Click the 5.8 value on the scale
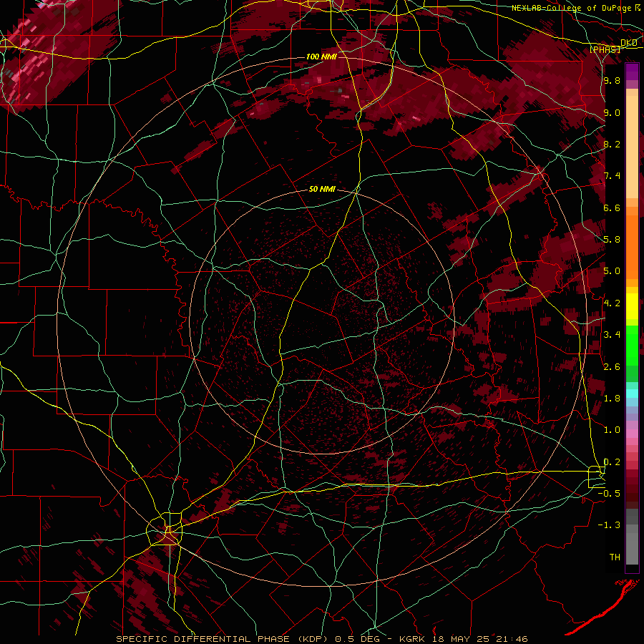Screen dimensions: 644x644 [x=612, y=240]
